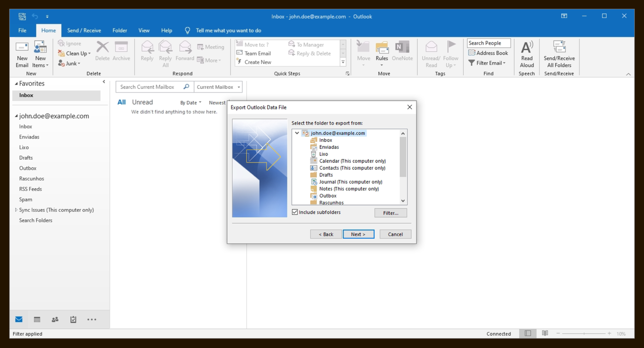
Task: Cancel the export dialog
Action: [395, 234]
